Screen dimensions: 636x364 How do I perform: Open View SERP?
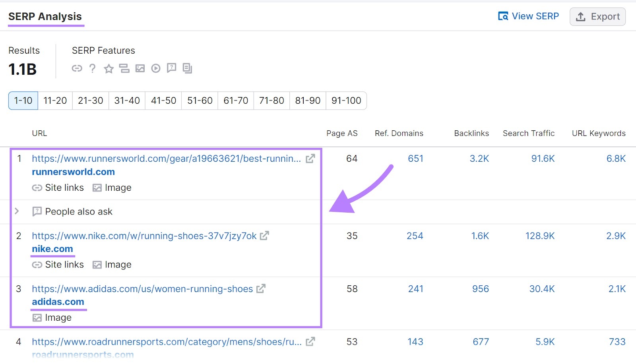pyautogui.click(x=529, y=16)
